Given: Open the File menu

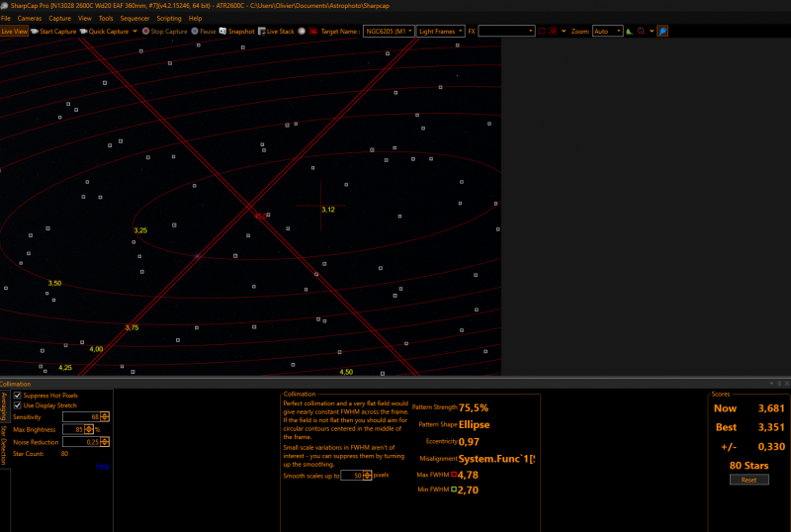Looking at the screenshot, I should [x=6, y=18].
